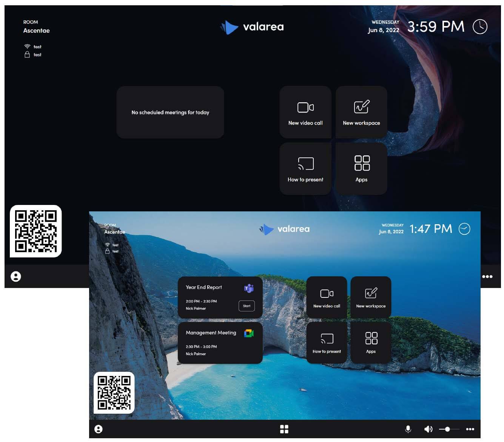
Task: Mute the speaker volume icon
Action: 428,429
